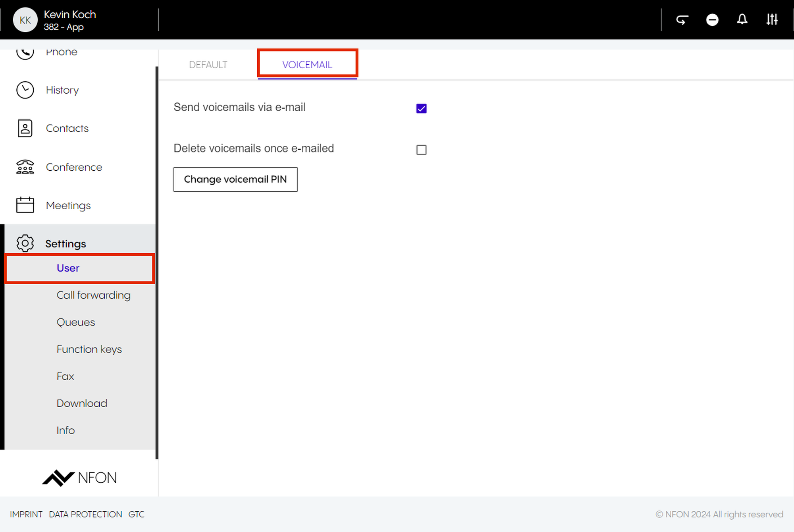Open the DATA PROTECTION link
Viewport: 794px width, 532px height.
click(85, 514)
